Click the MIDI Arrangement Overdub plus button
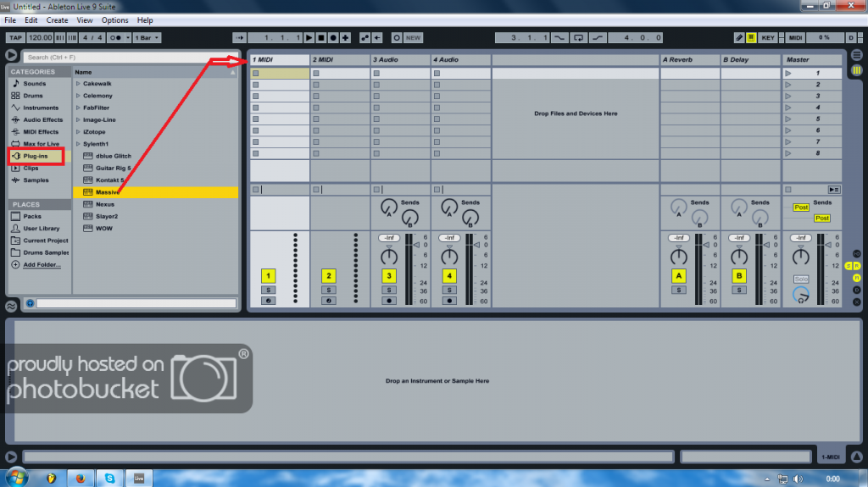 tap(346, 37)
